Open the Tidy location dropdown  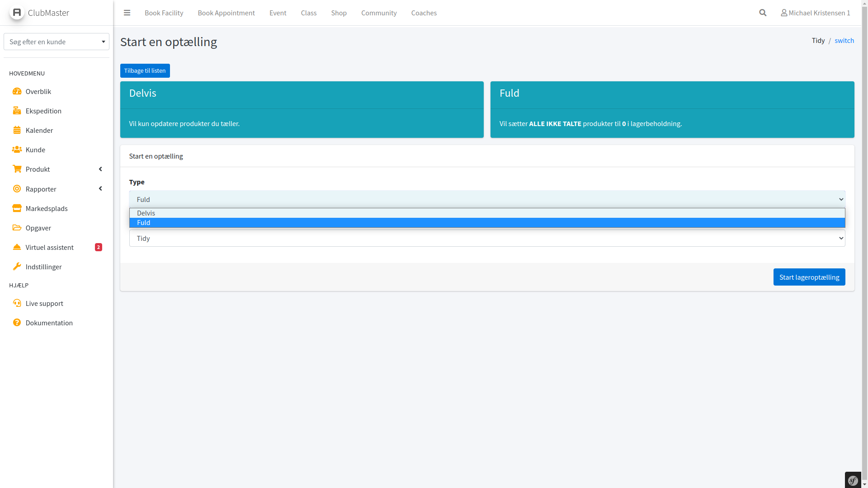(x=487, y=238)
